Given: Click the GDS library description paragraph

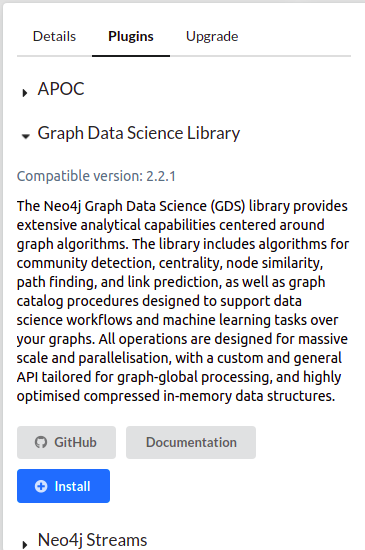Looking at the screenshot, I should coord(183,301).
